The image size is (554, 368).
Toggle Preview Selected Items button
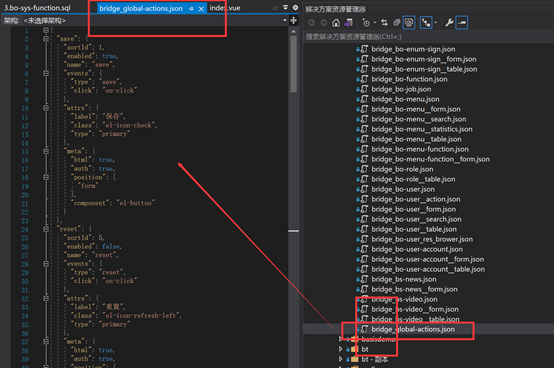pyautogui.click(x=462, y=23)
